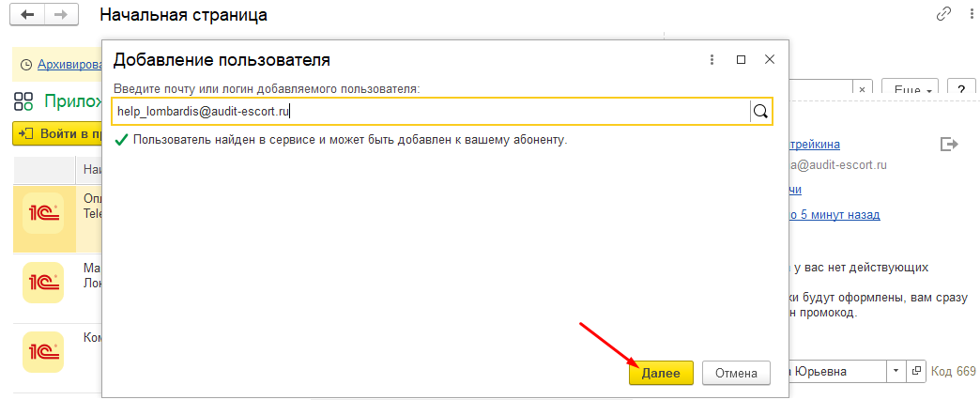Click the Отмена button
980x400 pixels.
pyautogui.click(x=736, y=373)
